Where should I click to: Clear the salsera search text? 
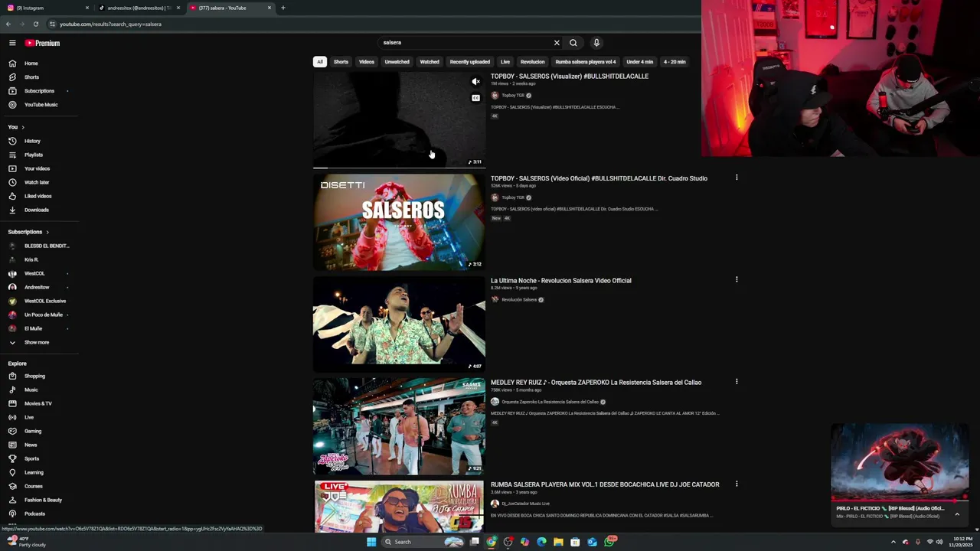coord(557,43)
